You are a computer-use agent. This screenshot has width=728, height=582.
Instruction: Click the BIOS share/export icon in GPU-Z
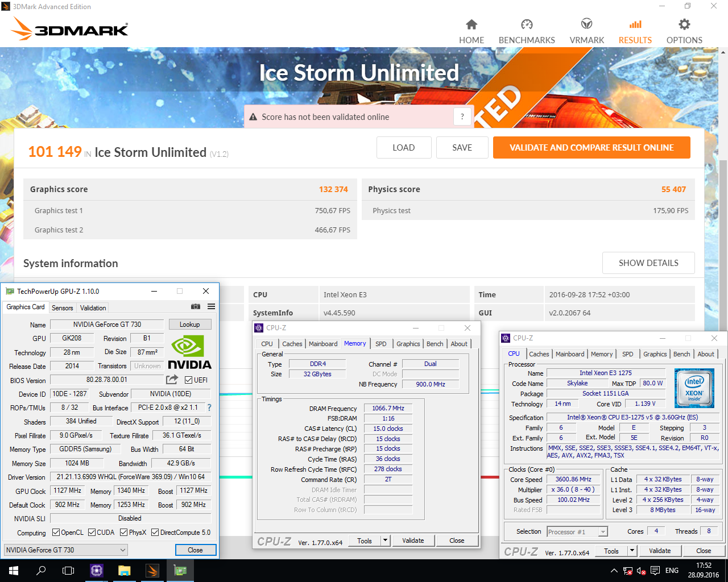click(x=172, y=379)
